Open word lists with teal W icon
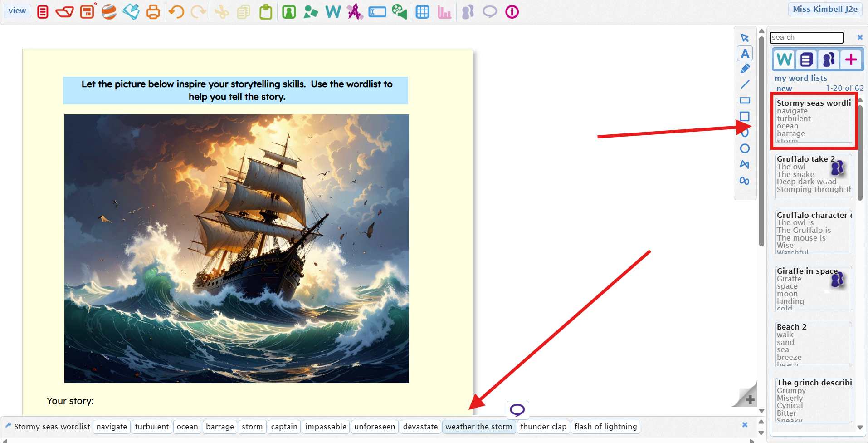Viewport: 868px width, 443px height. [x=333, y=12]
